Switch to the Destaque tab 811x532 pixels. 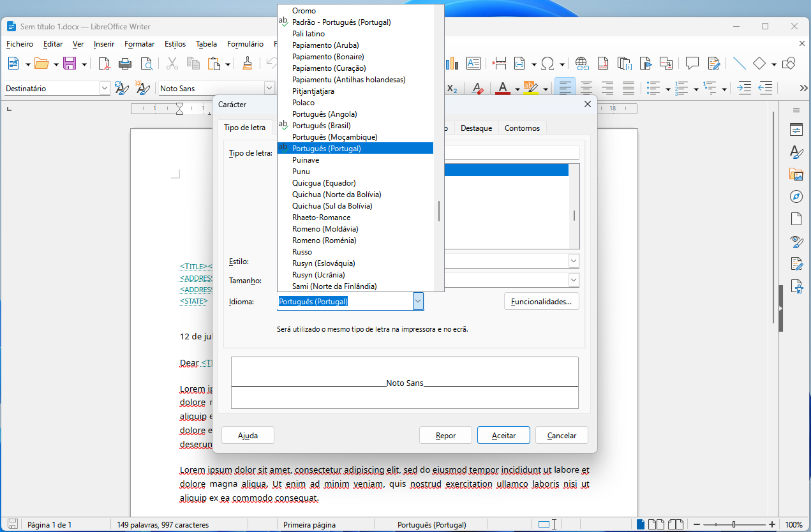[x=477, y=128]
